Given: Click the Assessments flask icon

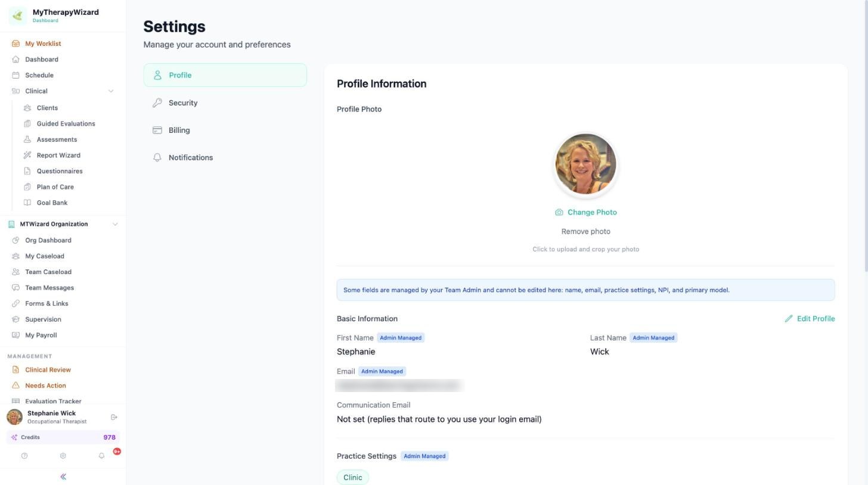Looking at the screenshot, I should [x=27, y=139].
